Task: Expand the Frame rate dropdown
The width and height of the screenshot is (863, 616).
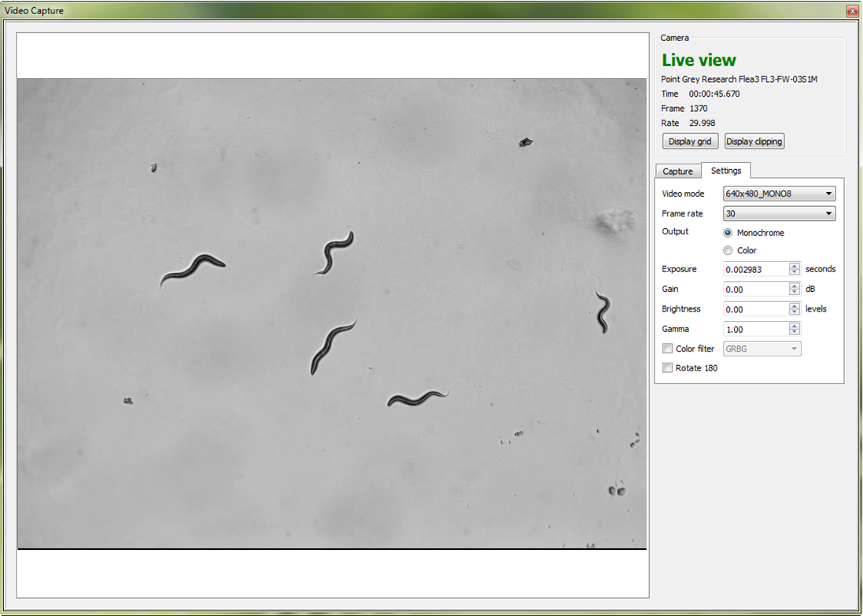Action: 780,213
